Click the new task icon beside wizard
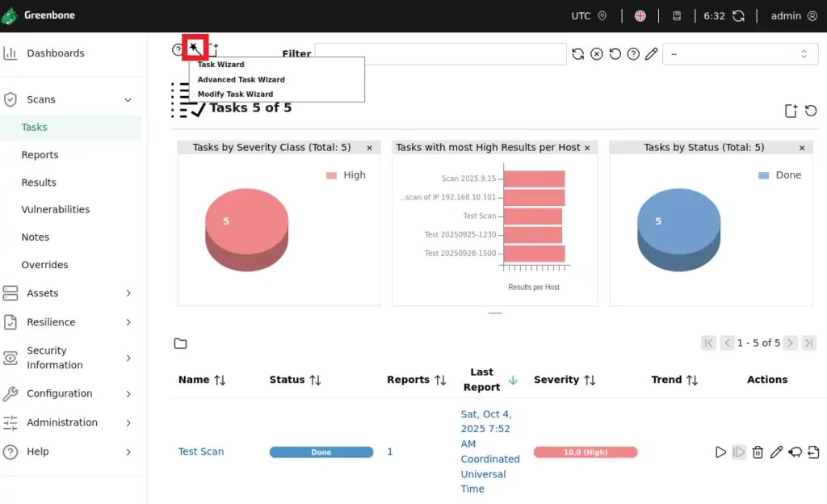Image resolution: width=827 pixels, height=504 pixels. click(x=215, y=50)
